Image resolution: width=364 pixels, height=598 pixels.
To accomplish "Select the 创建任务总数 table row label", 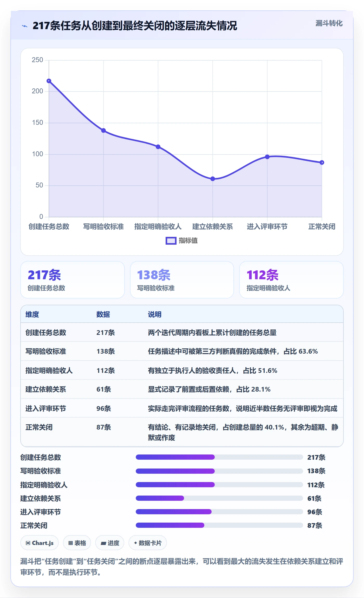I will (46, 333).
